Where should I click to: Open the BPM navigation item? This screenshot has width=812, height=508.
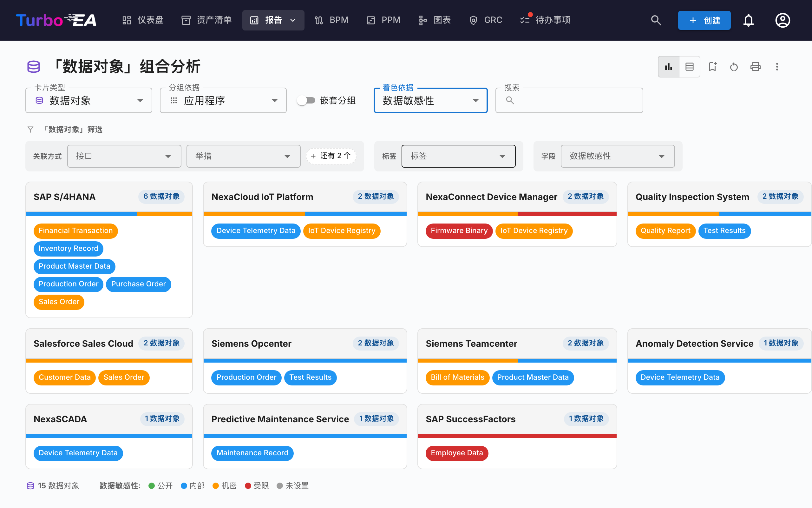click(x=331, y=20)
